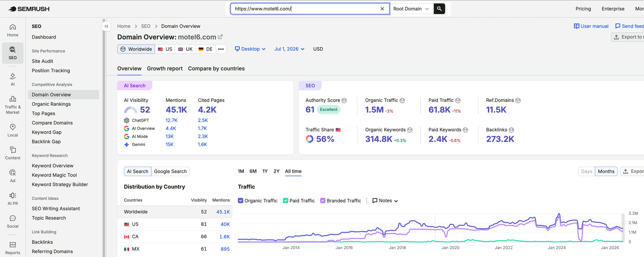Open Site Audit in sidebar
The width and height of the screenshot is (644, 257).
pos(42,61)
